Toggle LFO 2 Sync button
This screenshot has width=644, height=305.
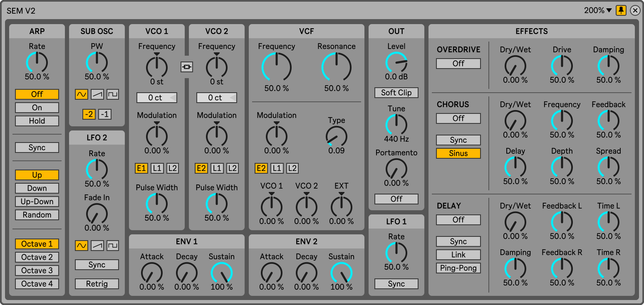pyautogui.click(x=97, y=265)
